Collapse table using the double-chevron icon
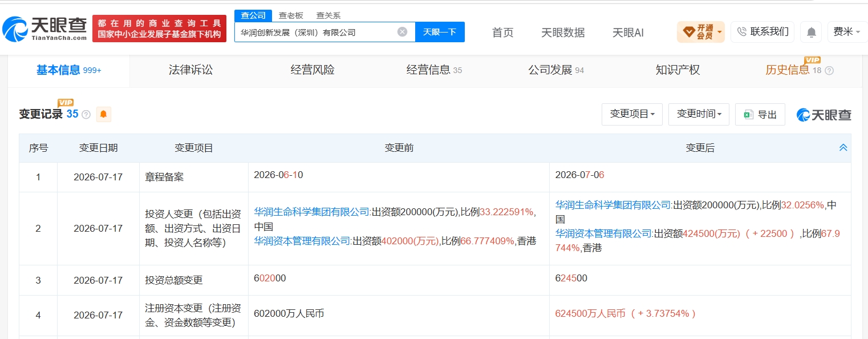Image resolution: width=868 pixels, height=339 pixels. [x=843, y=148]
